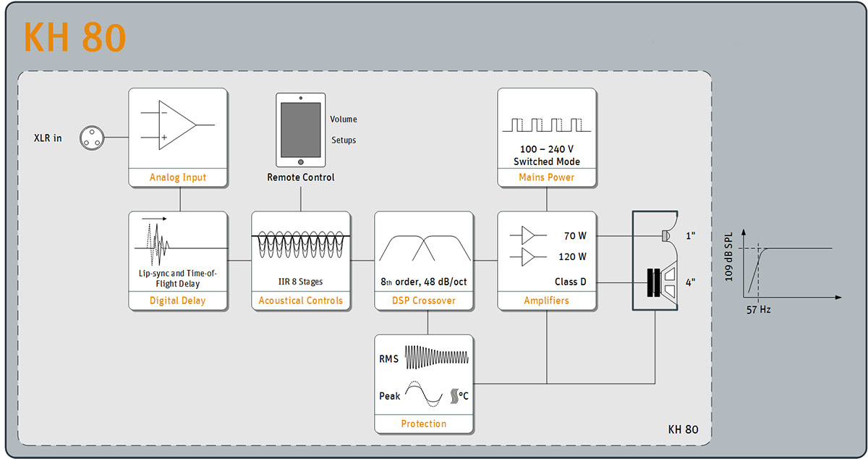Image resolution: width=868 pixels, height=459 pixels.
Task: Click the Peak sine wave graphic
Action: [424, 395]
